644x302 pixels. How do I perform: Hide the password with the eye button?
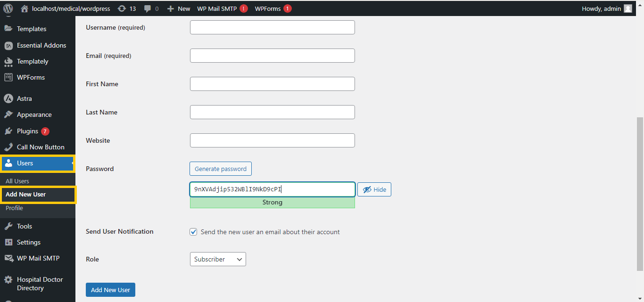[374, 189]
